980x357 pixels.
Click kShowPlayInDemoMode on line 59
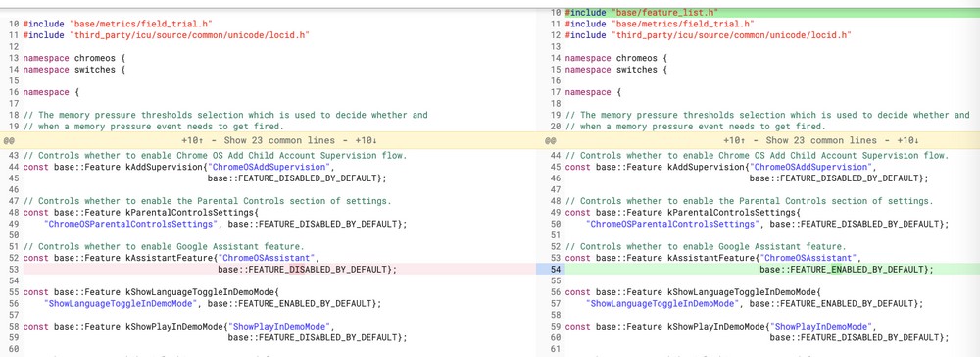pos(716,327)
